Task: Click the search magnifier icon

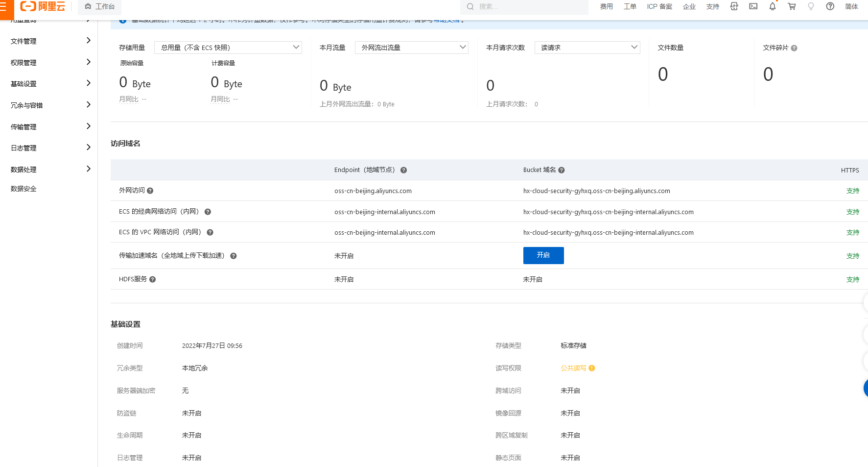Action: pyautogui.click(x=470, y=6)
